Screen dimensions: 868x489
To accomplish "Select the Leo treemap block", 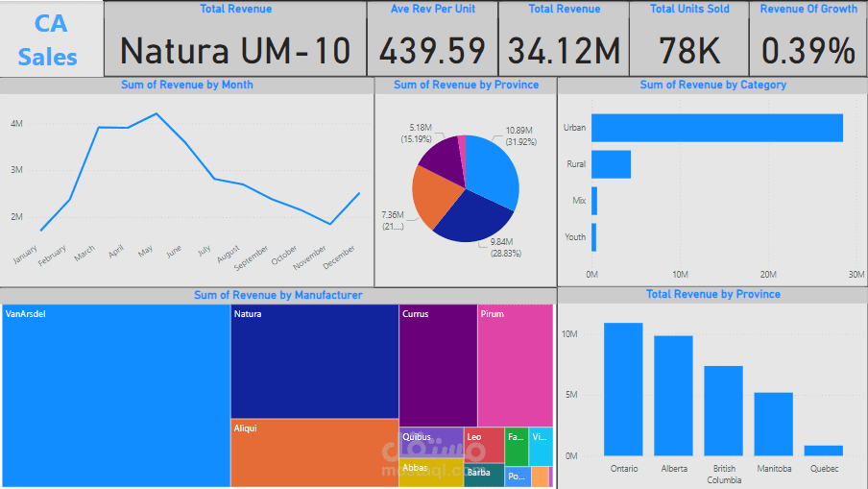I will [484, 445].
